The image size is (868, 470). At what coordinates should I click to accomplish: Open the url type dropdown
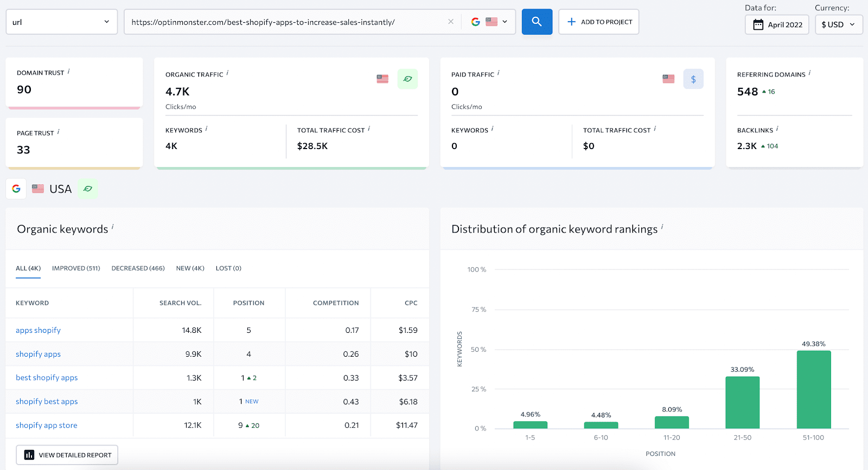[x=62, y=22]
